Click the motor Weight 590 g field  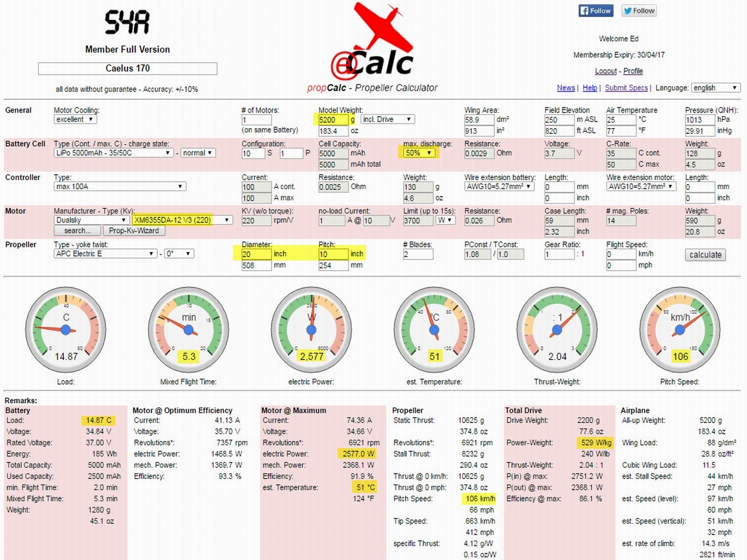[700, 221]
